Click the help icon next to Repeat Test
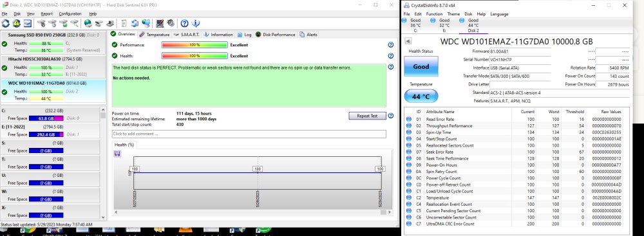This screenshot has width=644, height=236. pos(391,116)
